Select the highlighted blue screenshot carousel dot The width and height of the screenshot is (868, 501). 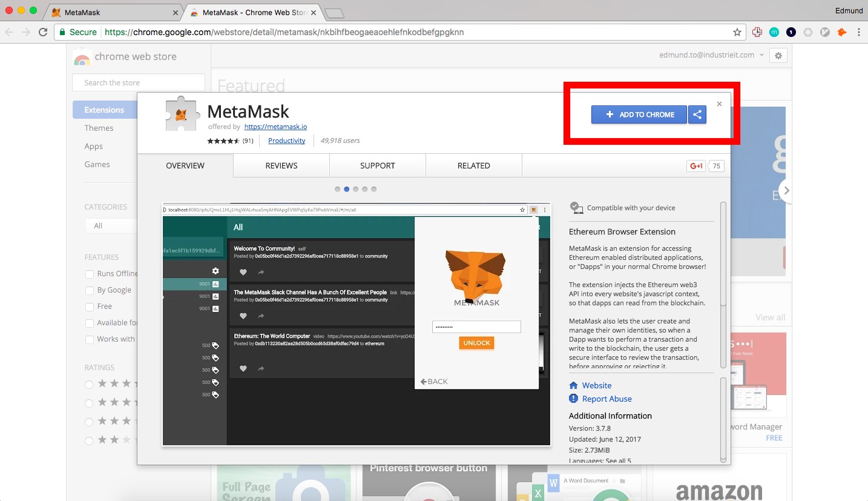pyautogui.click(x=347, y=189)
